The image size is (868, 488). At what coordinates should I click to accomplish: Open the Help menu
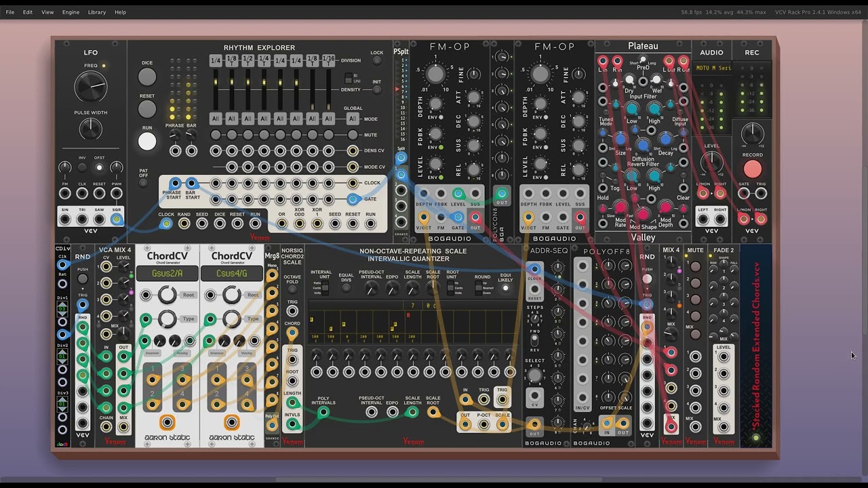[x=120, y=12]
